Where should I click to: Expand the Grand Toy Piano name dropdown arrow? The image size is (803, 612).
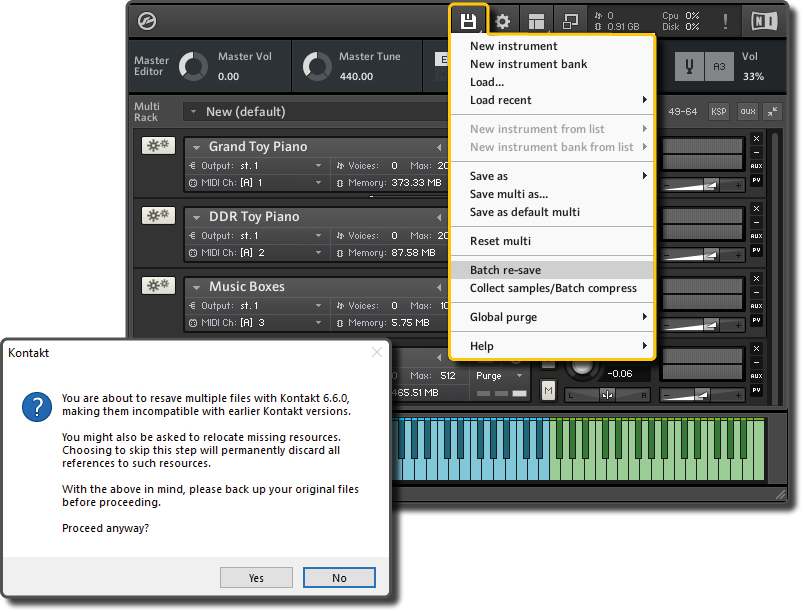[x=196, y=147]
